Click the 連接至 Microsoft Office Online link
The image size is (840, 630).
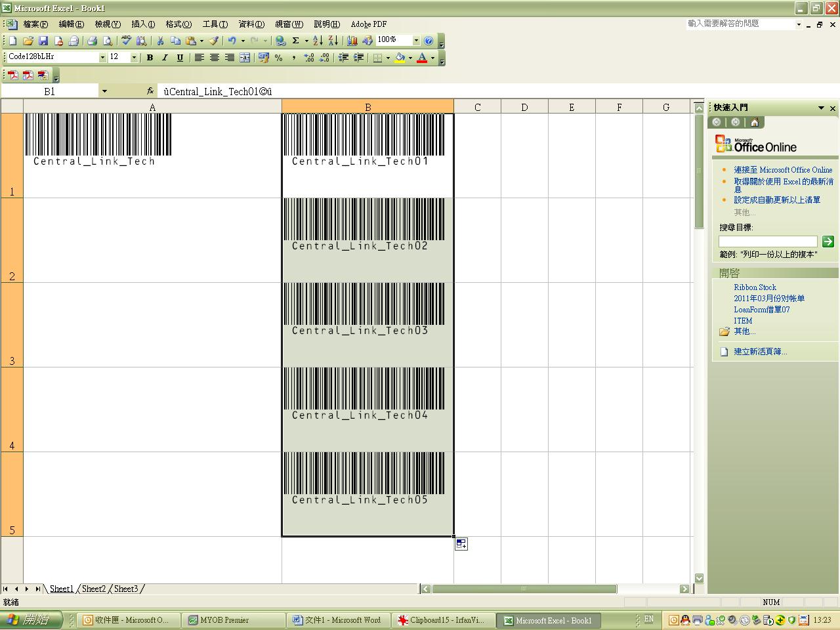[783, 170]
